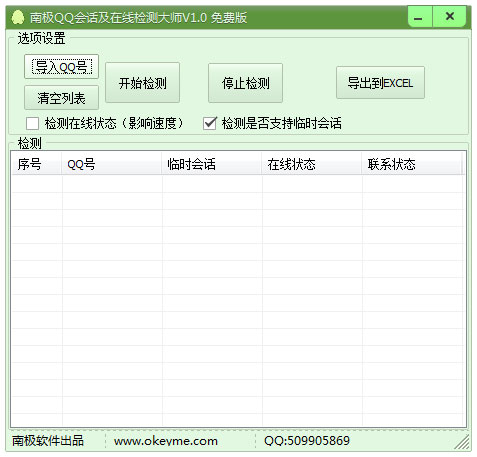
Task: Uncheck 检测是否支持临时会话 checkbox
Action: tap(210, 123)
